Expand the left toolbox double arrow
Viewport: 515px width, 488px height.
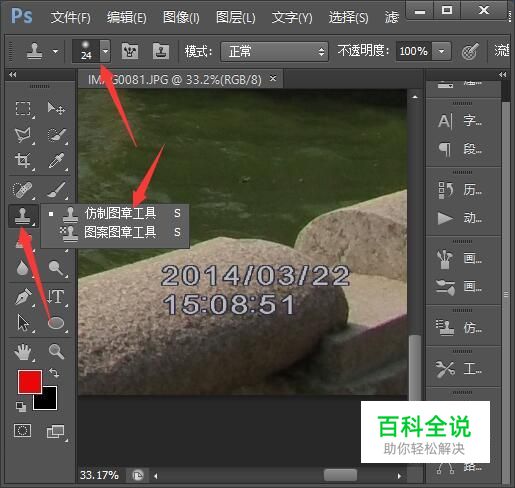[x=13, y=74]
